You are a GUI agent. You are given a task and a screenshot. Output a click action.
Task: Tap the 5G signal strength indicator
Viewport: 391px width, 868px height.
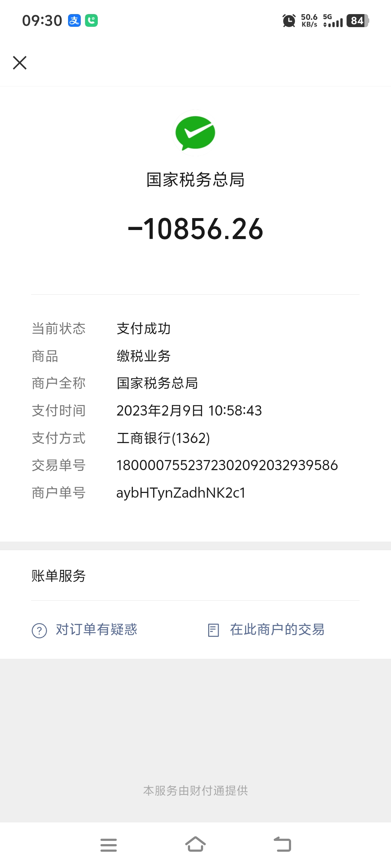pyautogui.click(x=333, y=21)
